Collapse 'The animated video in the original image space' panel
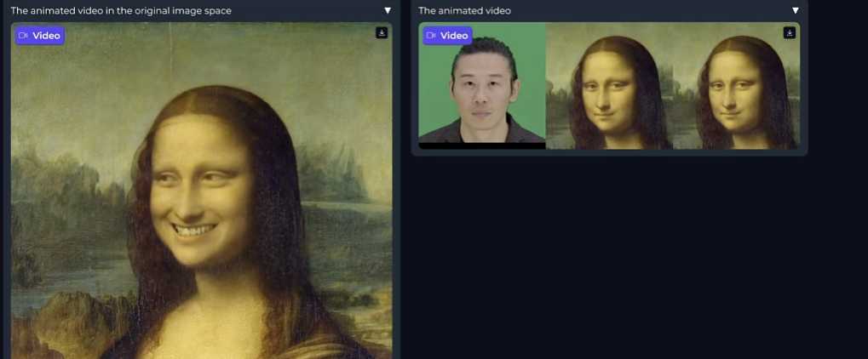The height and width of the screenshot is (359, 868). (x=388, y=10)
